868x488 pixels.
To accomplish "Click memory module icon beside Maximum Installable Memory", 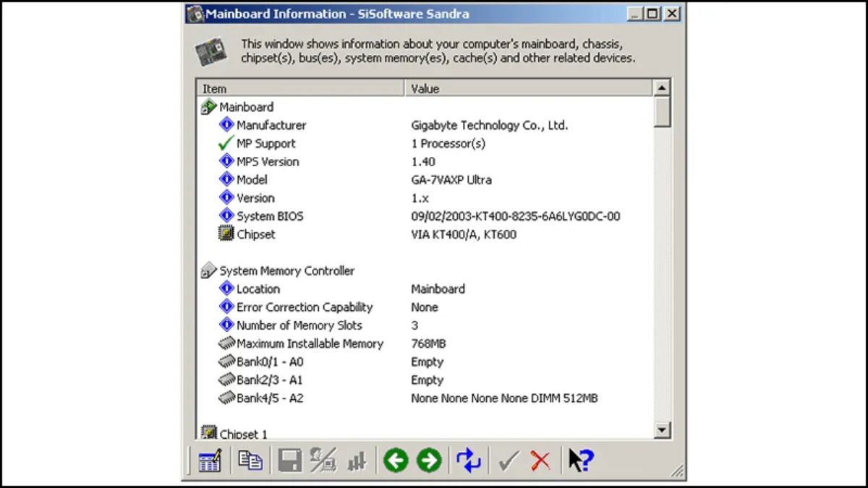I will coord(226,343).
